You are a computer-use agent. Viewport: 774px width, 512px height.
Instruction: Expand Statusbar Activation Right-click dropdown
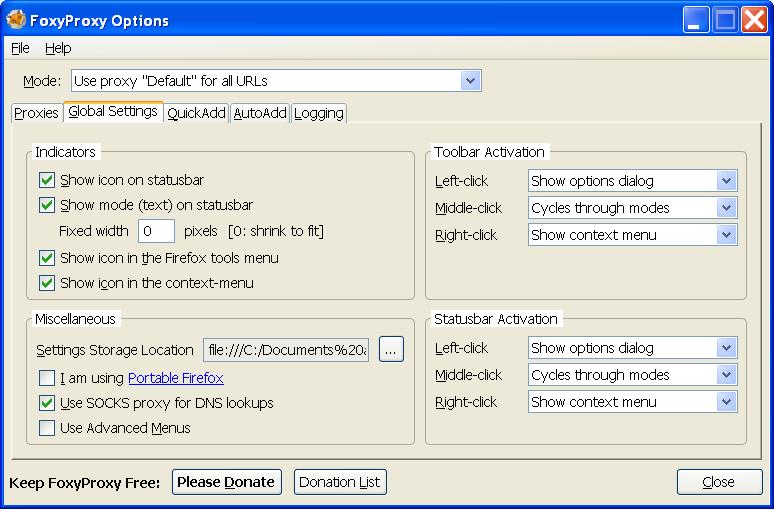(x=633, y=402)
